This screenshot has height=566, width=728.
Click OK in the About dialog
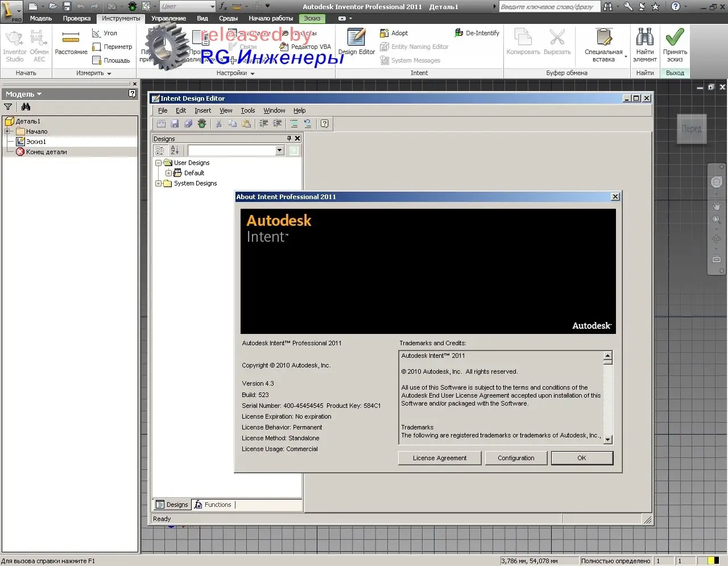(582, 458)
